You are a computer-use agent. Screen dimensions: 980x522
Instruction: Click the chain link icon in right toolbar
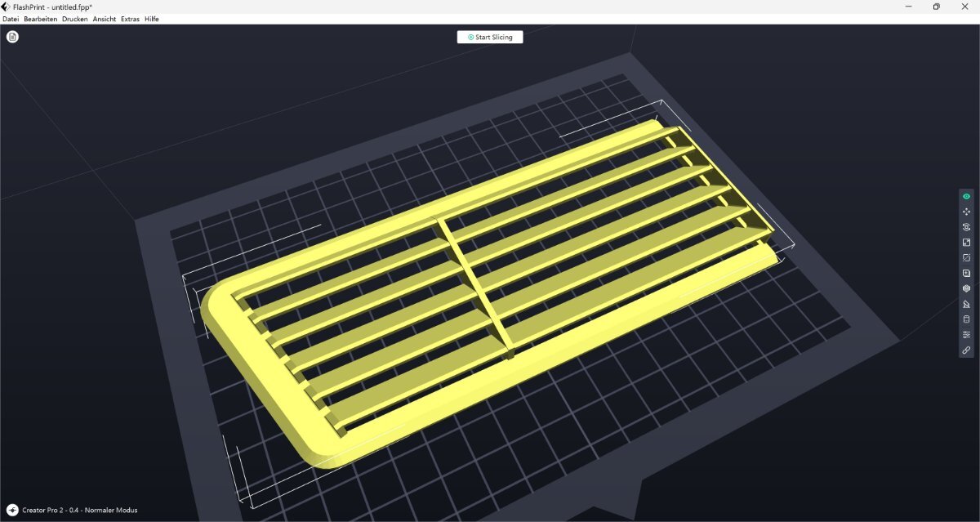[x=966, y=350]
